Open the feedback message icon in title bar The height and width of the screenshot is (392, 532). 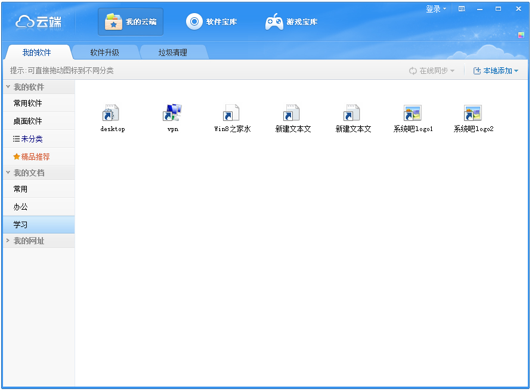[462, 9]
